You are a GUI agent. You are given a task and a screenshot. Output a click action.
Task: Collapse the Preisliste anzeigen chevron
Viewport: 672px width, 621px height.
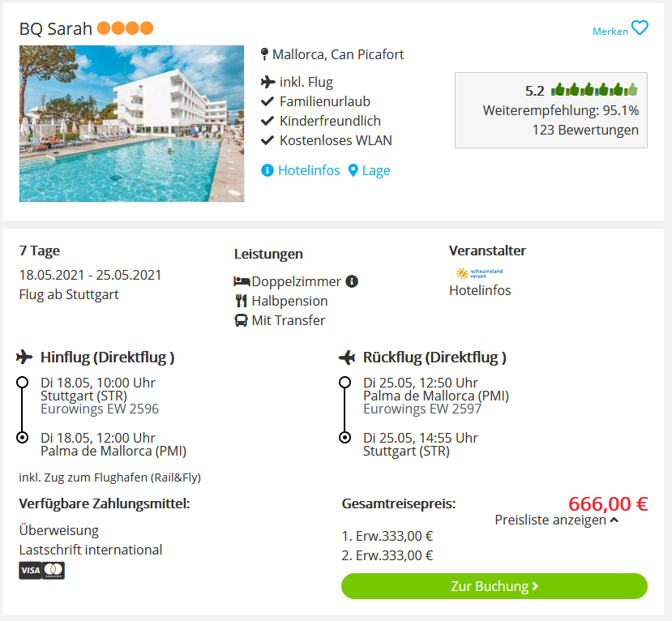614,520
